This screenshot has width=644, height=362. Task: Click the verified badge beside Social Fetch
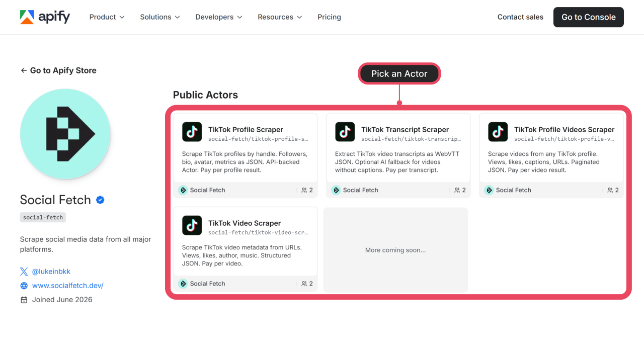[100, 200]
